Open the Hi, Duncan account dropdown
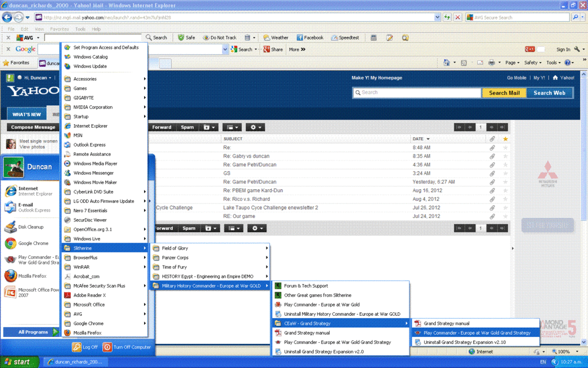This screenshot has height=368, width=588. (37, 78)
